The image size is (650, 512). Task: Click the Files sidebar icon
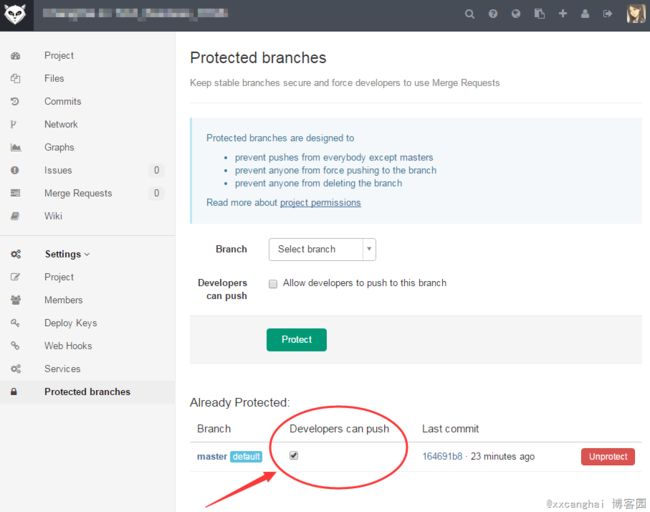(15, 78)
